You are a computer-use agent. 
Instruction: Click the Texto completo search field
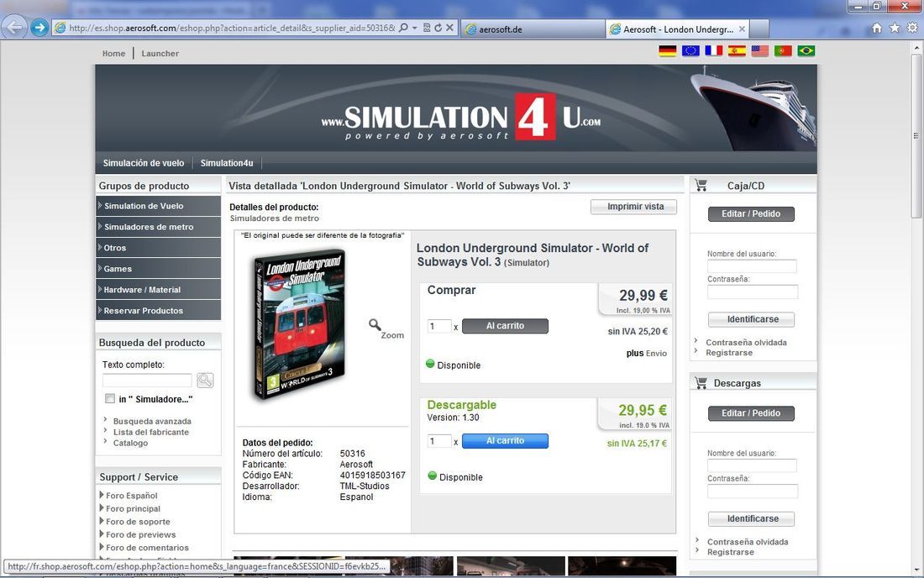(147, 380)
